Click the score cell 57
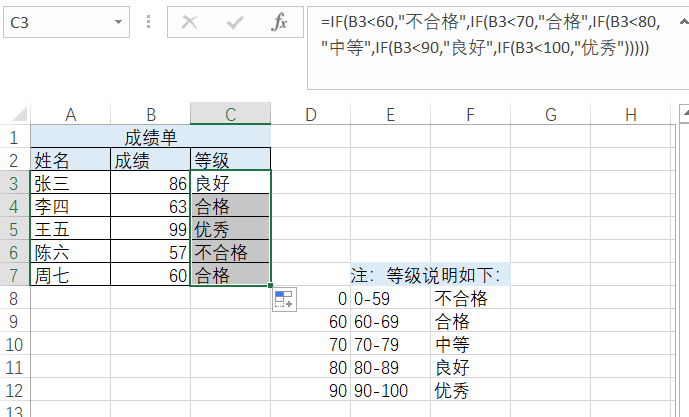Image resolution: width=689 pixels, height=417 pixels. 151,251
